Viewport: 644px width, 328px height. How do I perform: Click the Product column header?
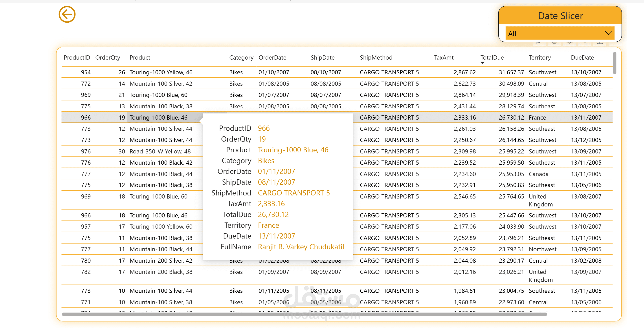click(140, 58)
